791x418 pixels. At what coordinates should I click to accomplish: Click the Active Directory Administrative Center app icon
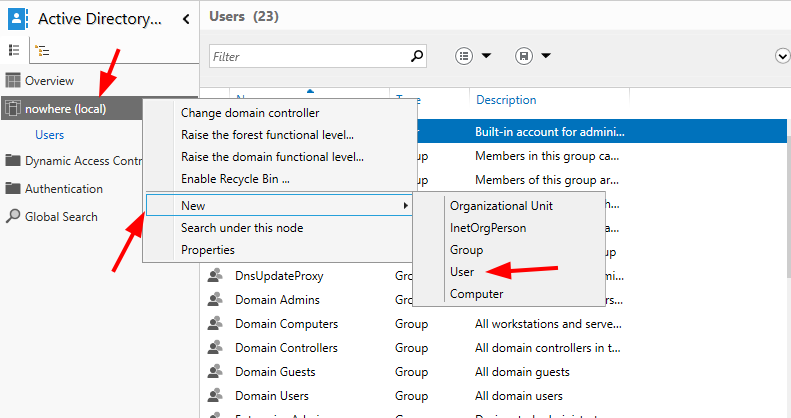[x=17, y=19]
